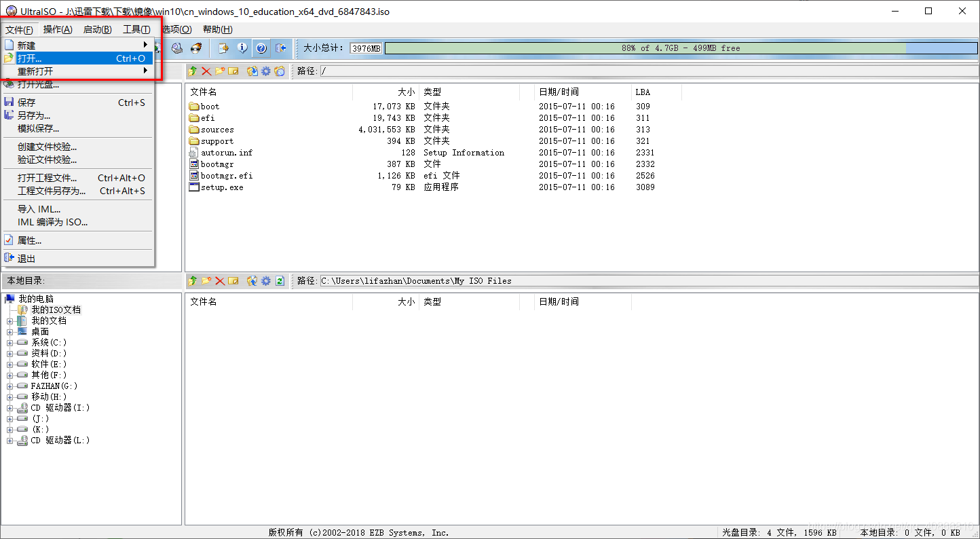Go up one level in the ISO pane

click(193, 71)
